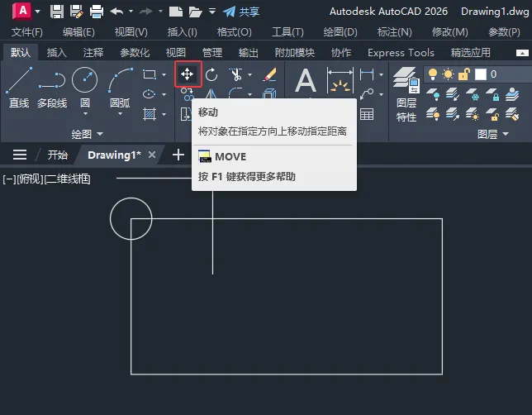Toggle layer 0 on/off light bulb
Viewport: 532px width, 415px height.
coord(433,74)
